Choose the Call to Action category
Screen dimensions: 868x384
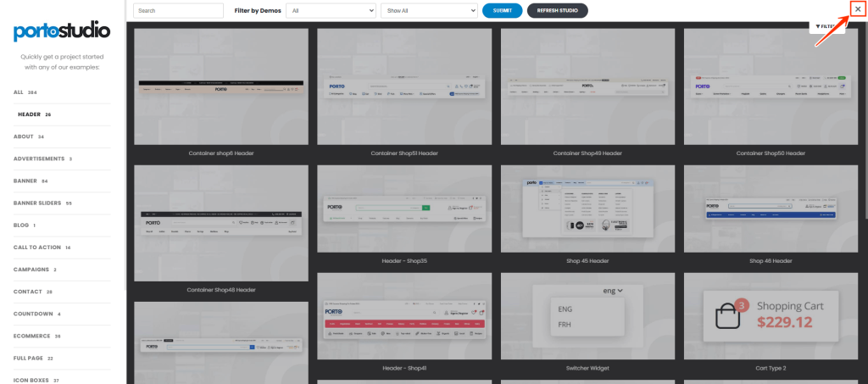click(x=37, y=247)
